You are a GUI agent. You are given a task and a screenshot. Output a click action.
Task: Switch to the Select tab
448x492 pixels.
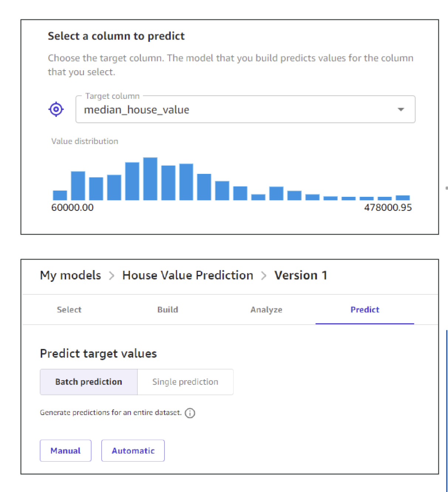(69, 310)
